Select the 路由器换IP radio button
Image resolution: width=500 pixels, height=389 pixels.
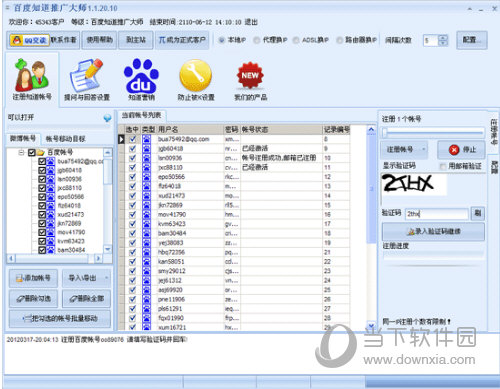(339, 40)
